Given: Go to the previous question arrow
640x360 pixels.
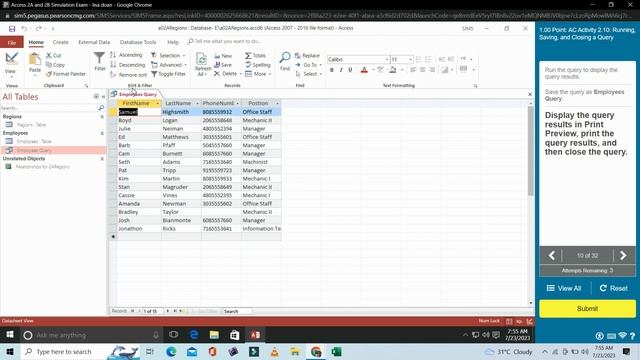Looking at the screenshot, I should pyautogui.click(x=551, y=256).
